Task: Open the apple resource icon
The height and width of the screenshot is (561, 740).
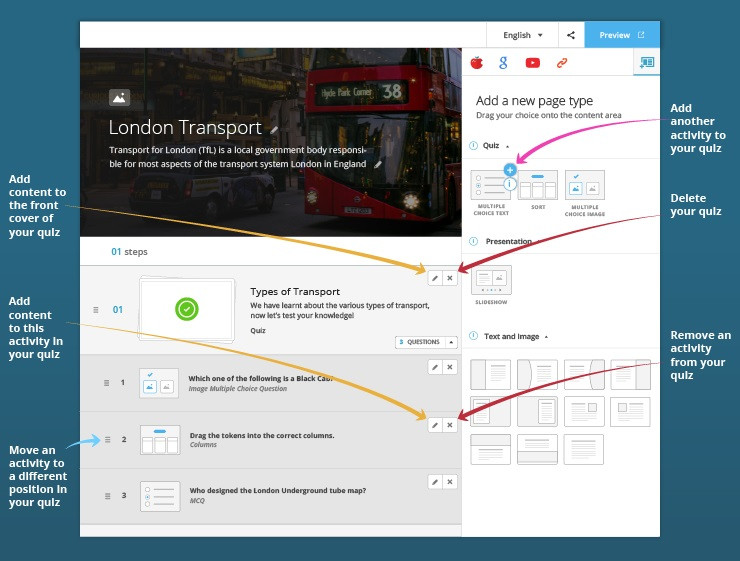Action: tap(477, 62)
